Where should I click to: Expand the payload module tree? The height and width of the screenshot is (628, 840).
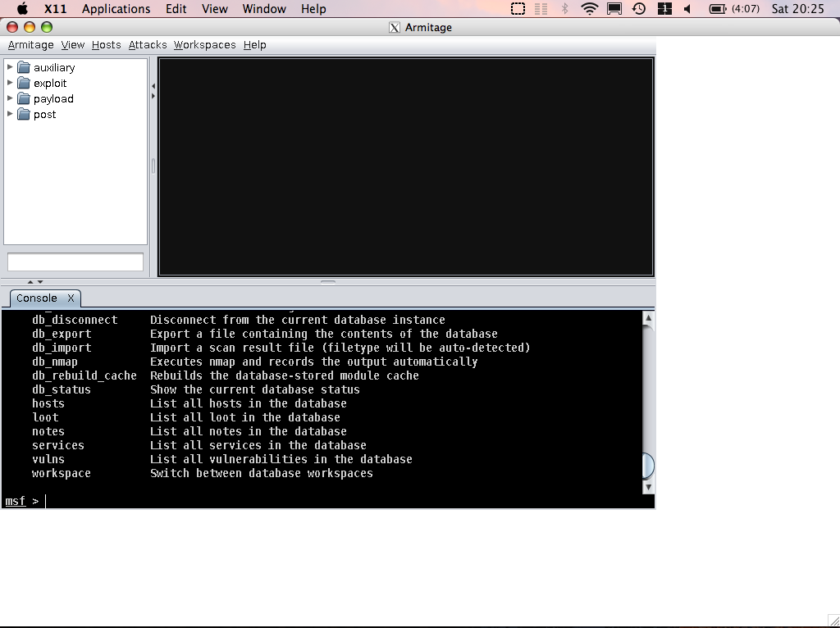coord(10,98)
